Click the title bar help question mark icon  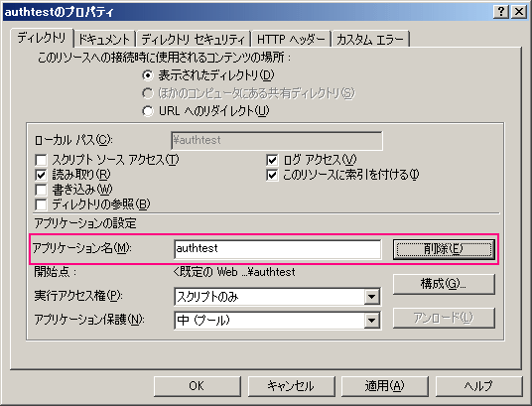[x=501, y=12]
